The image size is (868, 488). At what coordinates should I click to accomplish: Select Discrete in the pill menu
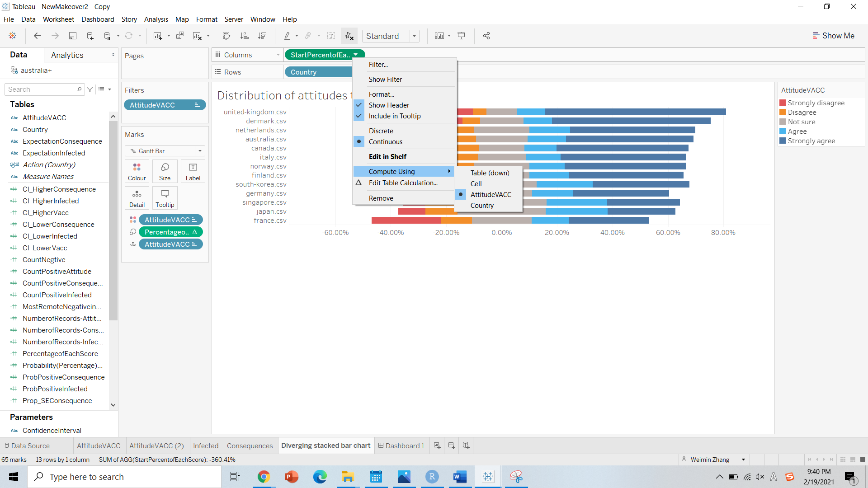pyautogui.click(x=381, y=131)
